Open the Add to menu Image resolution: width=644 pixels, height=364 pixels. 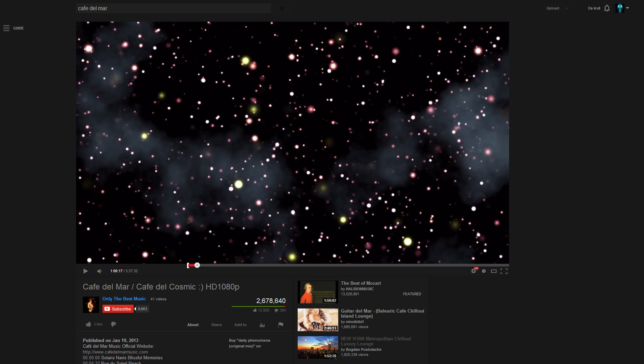[240, 324]
